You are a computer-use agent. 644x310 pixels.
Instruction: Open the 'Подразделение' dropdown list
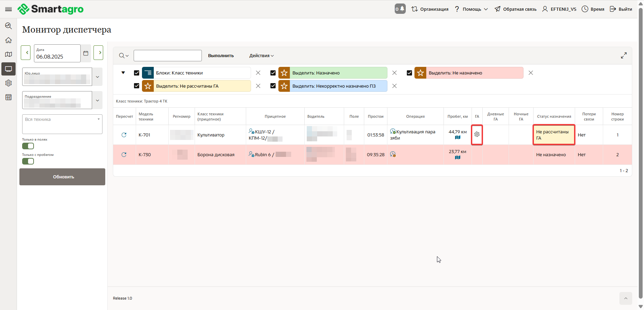point(97,100)
